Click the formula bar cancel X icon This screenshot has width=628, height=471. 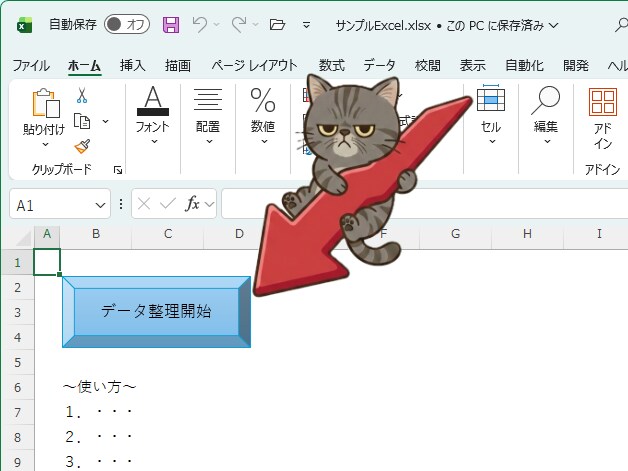tap(144, 204)
